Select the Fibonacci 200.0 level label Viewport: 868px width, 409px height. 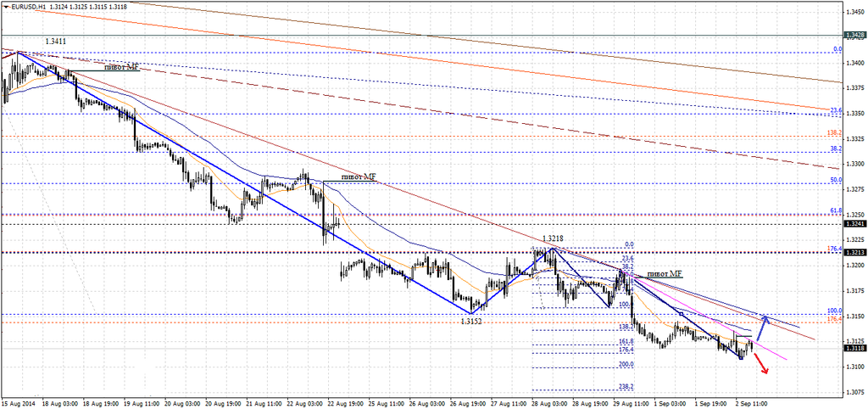pos(626,364)
